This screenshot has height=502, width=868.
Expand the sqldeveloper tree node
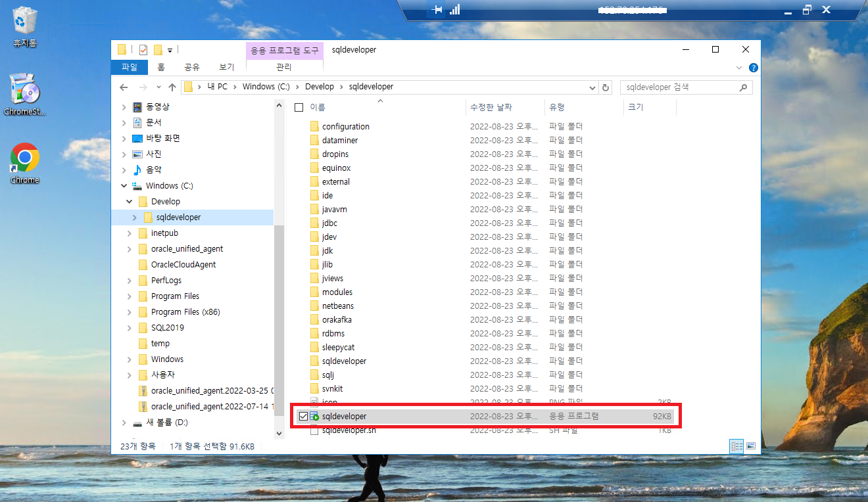(135, 217)
